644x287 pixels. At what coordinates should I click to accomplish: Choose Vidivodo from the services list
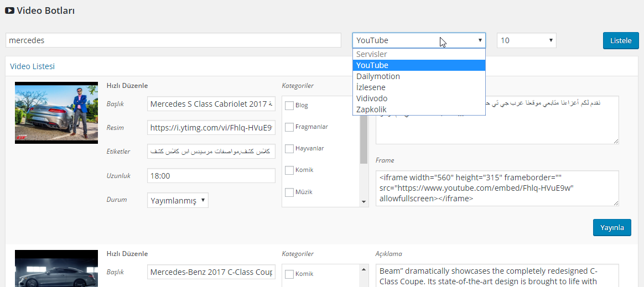419,98
